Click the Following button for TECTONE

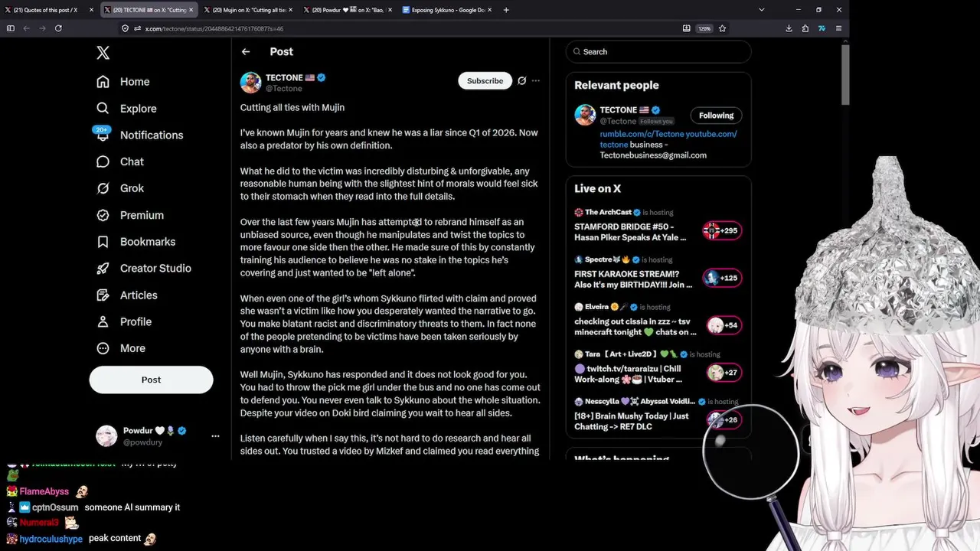point(716,116)
